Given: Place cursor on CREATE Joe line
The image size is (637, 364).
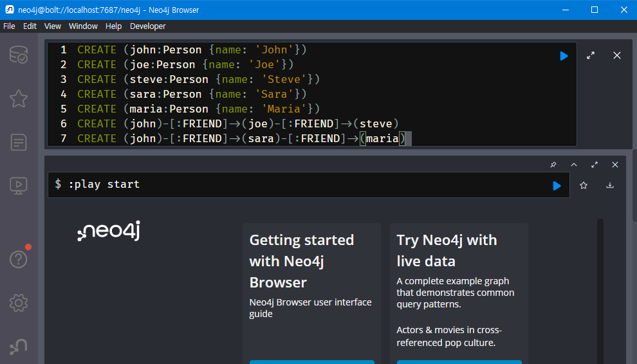Looking at the screenshot, I should point(185,64).
